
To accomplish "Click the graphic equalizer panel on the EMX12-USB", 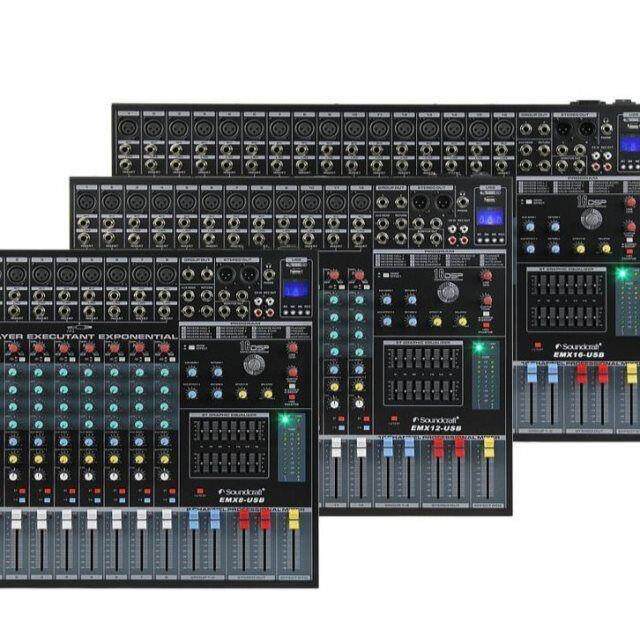I will 423,373.
